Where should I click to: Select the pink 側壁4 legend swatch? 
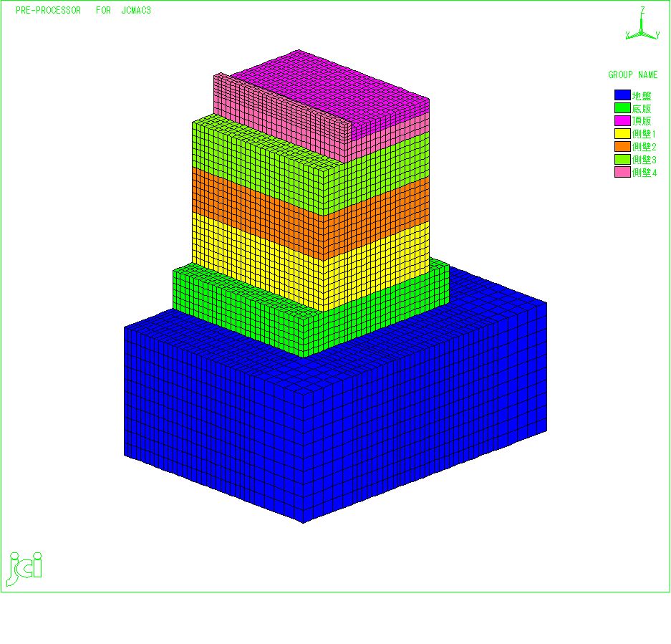622,172
